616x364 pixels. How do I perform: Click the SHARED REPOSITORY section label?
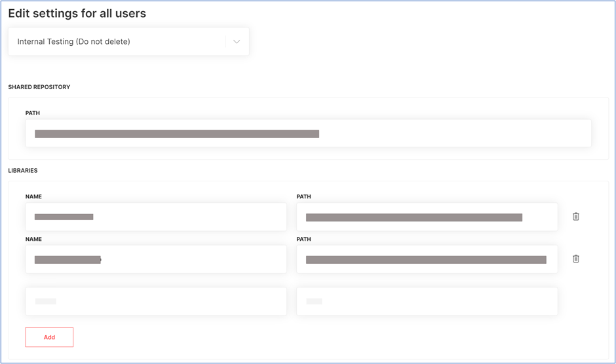coord(39,87)
